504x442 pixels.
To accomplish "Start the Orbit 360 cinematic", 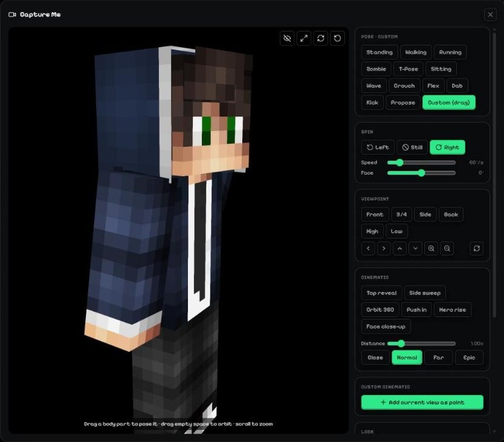I will pyautogui.click(x=380, y=310).
